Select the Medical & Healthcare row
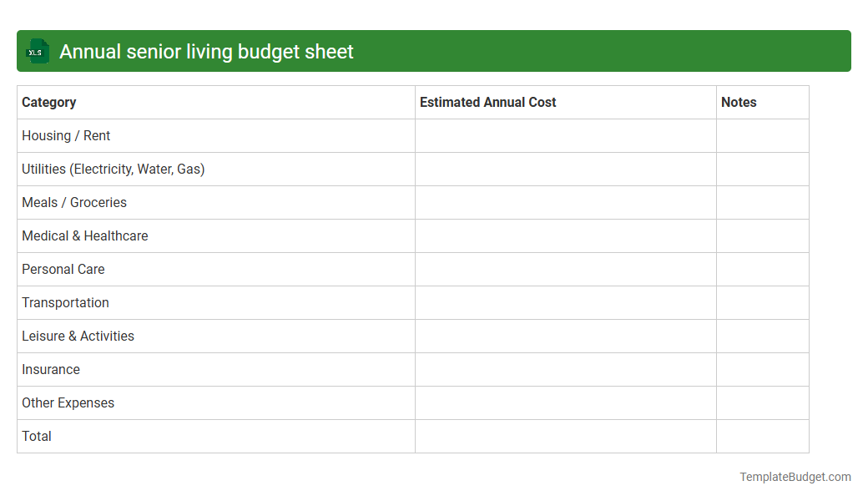 pos(85,235)
